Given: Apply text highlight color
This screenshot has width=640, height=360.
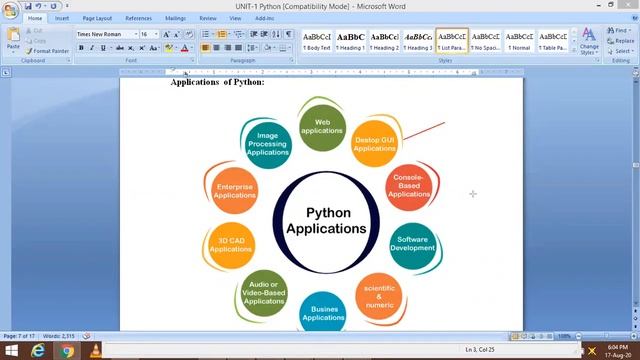Looking at the screenshot, I should [x=169, y=48].
